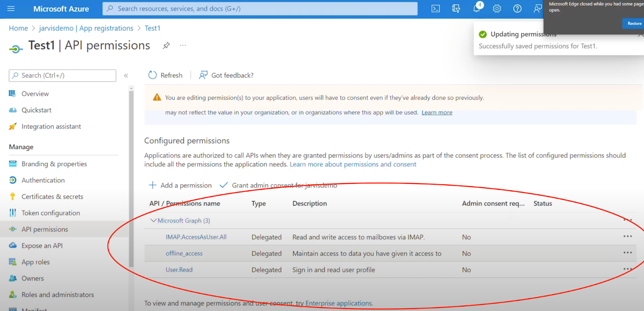Click the Quickstart cloud icon
This screenshot has width=644, height=311.
click(12, 110)
